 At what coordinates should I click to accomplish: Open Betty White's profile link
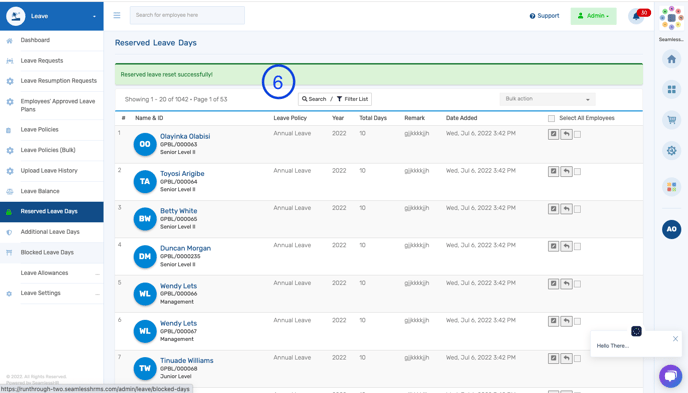pyautogui.click(x=178, y=211)
